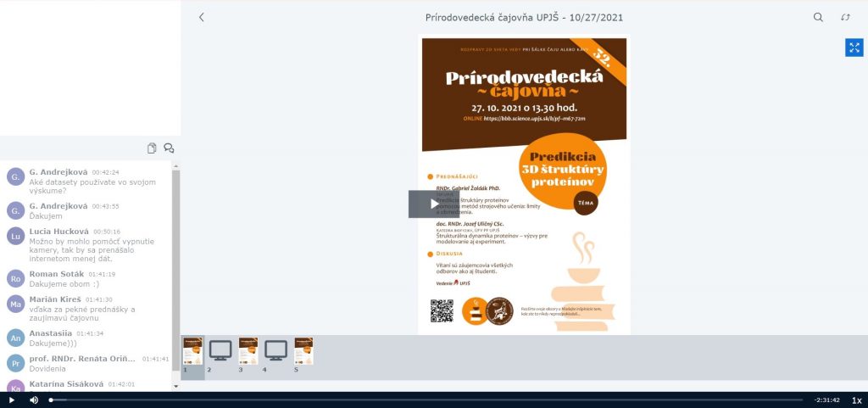Click play button in bottom control bar
This screenshot has width=868, height=408.
pyautogui.click(x=12, y=400)
